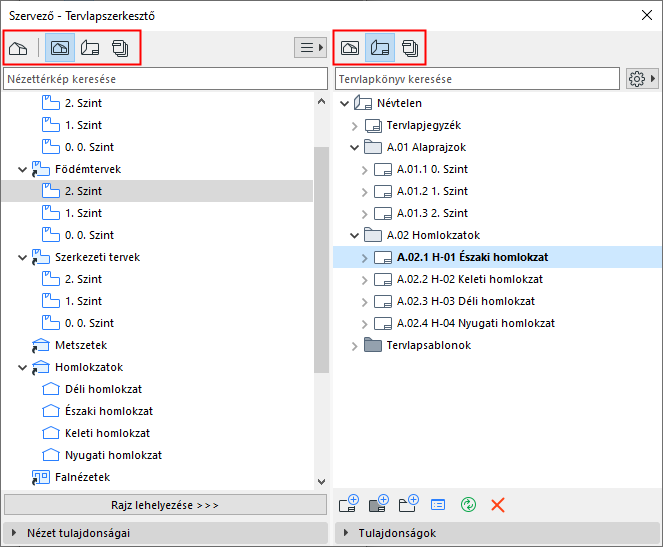Select layout A.02.3 H-03 Déli homlokzat

[466, 301]
